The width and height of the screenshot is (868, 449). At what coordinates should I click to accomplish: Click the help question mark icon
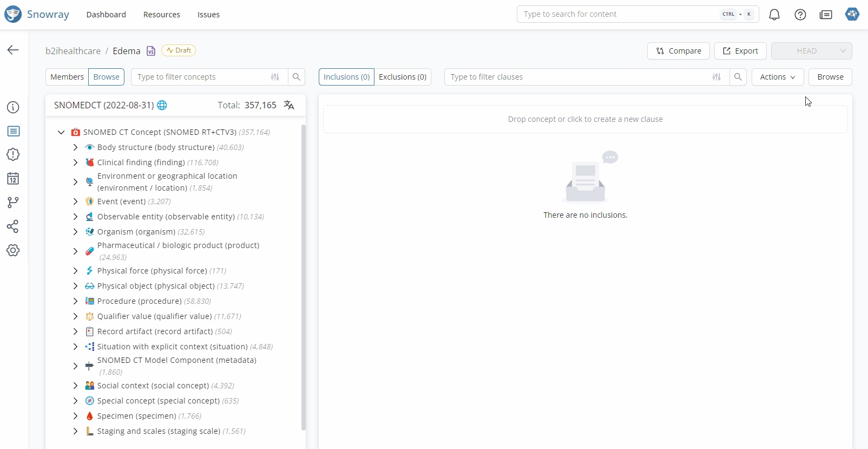[x=800, y=15]
